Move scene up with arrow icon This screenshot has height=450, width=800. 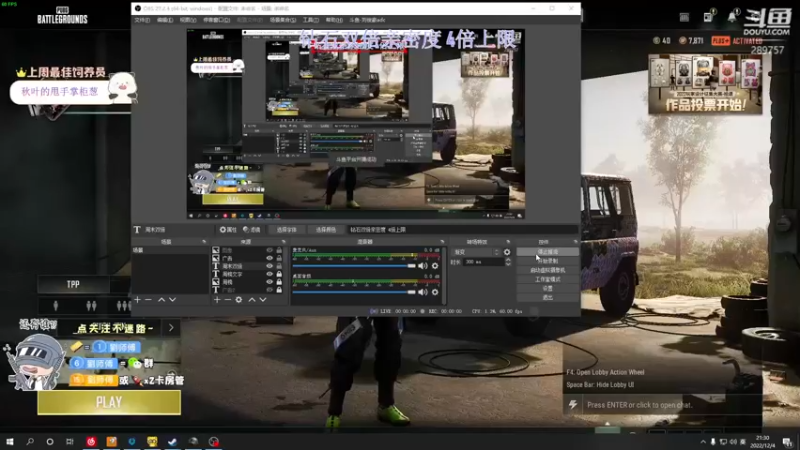tap(161, 299)
